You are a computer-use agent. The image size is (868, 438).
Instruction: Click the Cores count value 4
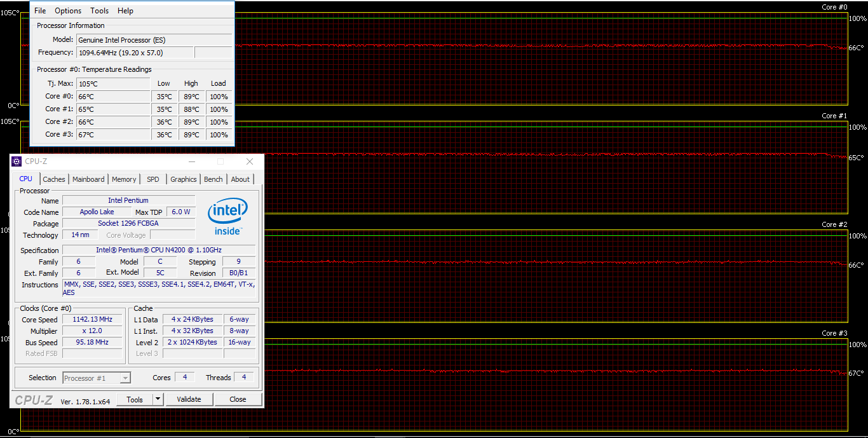pos(184,378)
